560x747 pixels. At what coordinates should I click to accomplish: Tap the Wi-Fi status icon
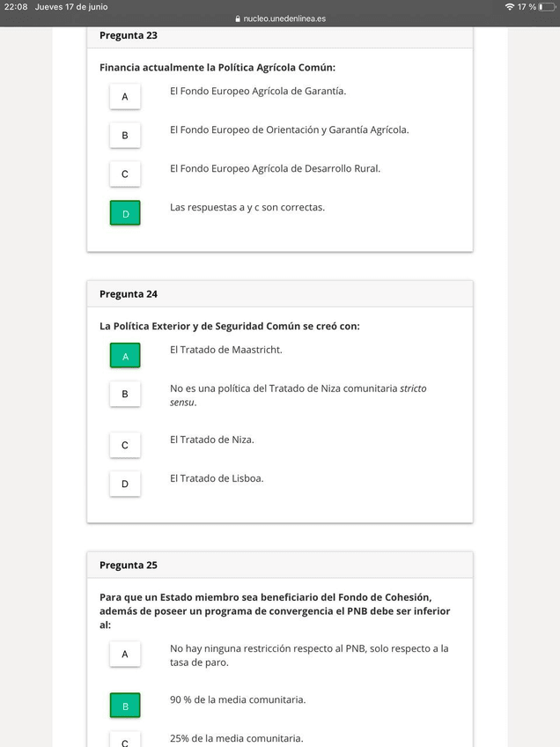coord(510,7)
